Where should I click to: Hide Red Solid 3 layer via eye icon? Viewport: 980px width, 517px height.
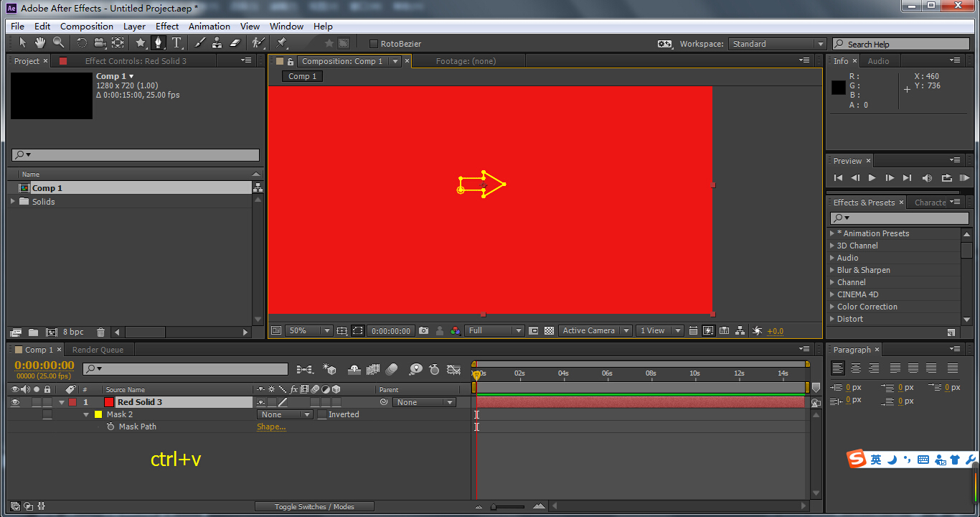point(15,403)
